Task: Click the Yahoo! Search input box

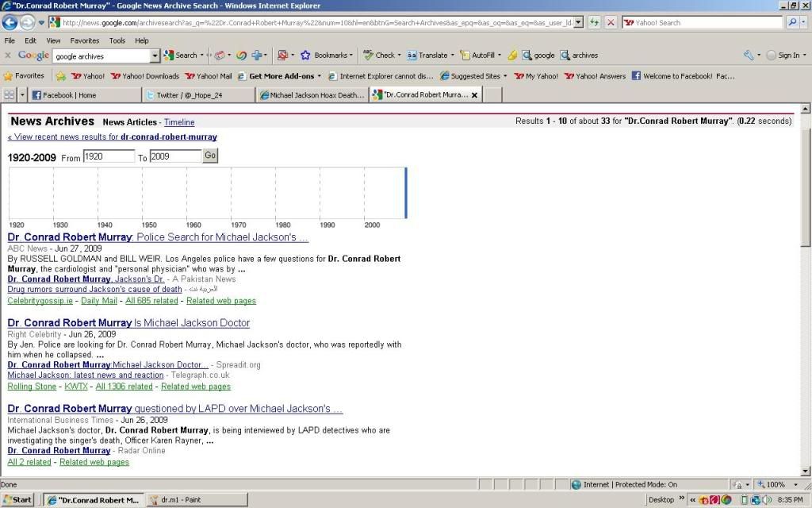Action: pyautogui.click(x=703, y=22)
